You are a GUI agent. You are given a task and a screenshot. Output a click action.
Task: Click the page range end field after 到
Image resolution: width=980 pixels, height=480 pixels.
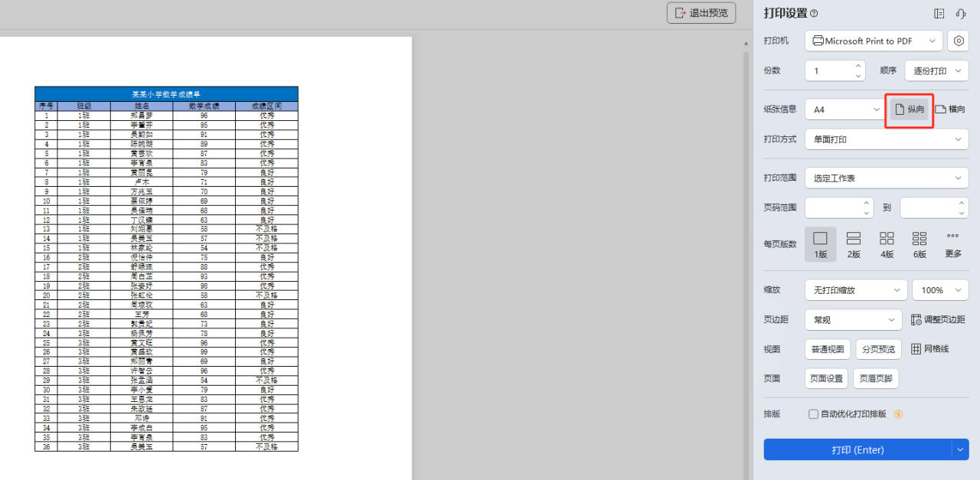pos(928,207)
